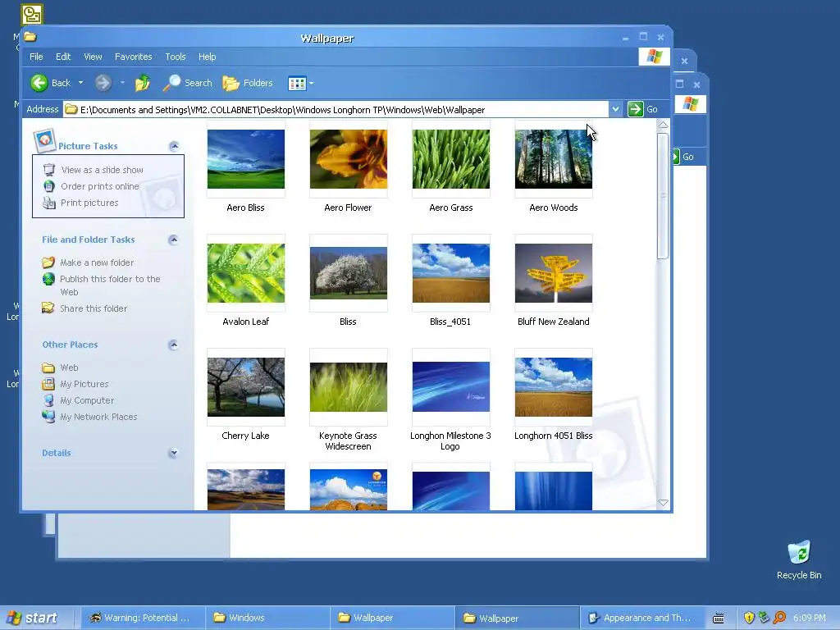Open the Back history dropdown arrow
This screenshot has width=840, height=630.
click(81, 83)
